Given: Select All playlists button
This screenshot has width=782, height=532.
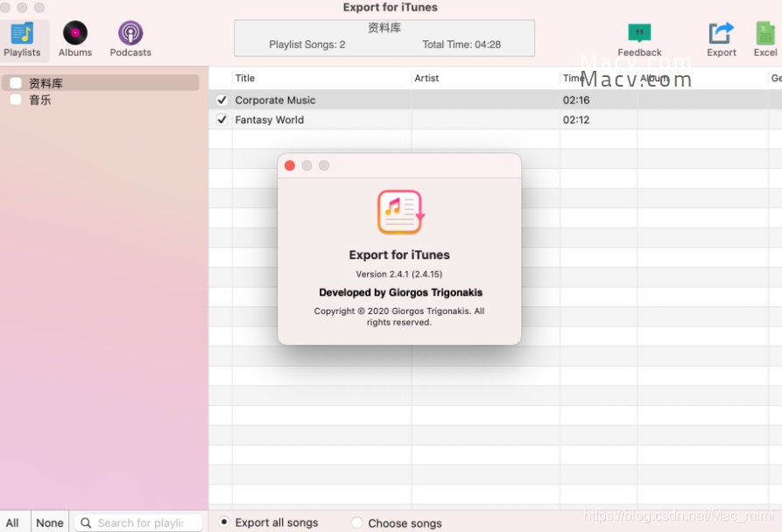Looking at the screenshot, I should pos(15,522).
